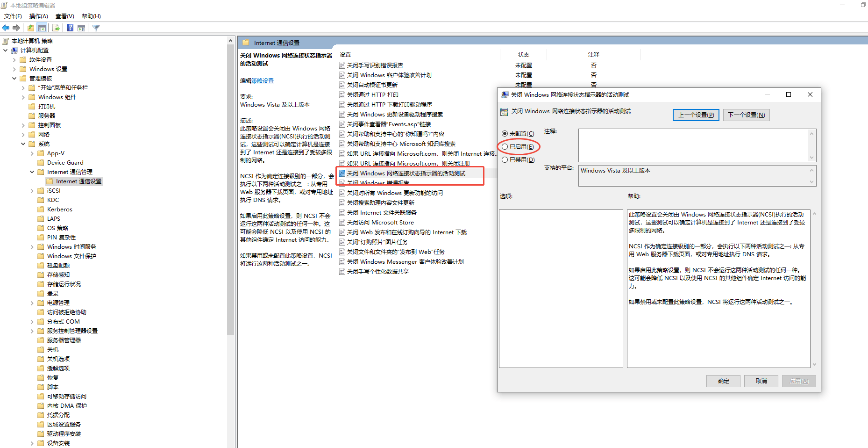Expand the 软件设置 tree node

click(14, 59)
